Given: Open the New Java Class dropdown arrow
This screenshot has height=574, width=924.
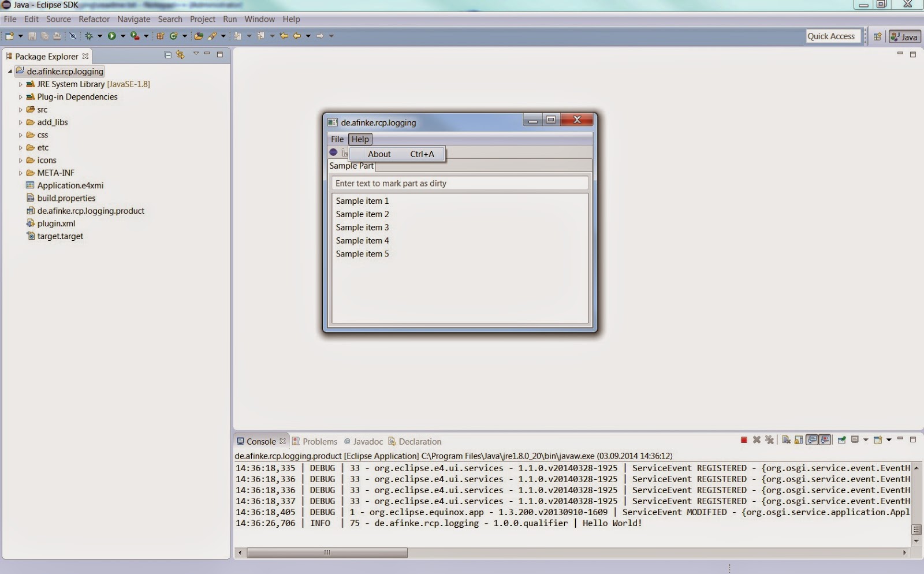Looking at the screenshot, I should 185,36.
